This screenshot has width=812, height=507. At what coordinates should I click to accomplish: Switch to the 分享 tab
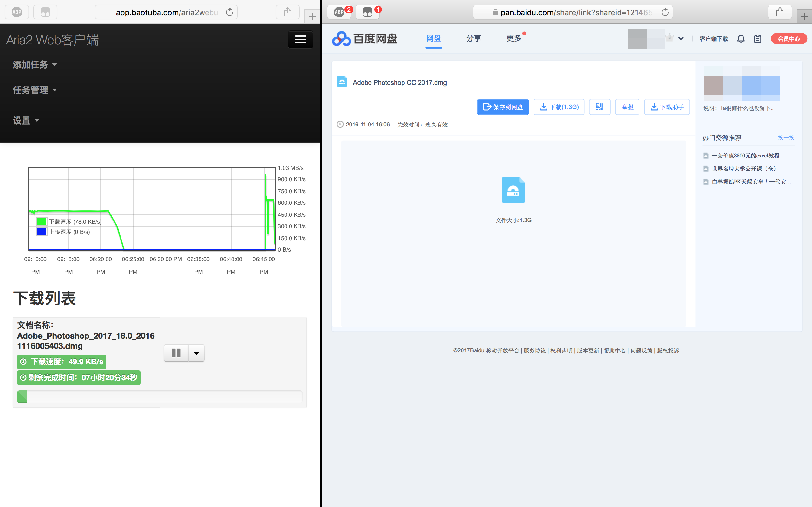click(474, 39)
